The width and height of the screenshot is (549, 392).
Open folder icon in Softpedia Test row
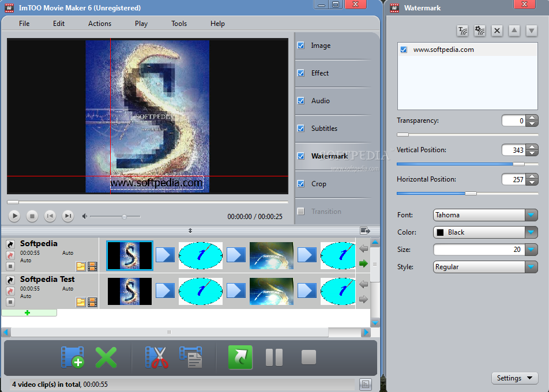[81, 302]
